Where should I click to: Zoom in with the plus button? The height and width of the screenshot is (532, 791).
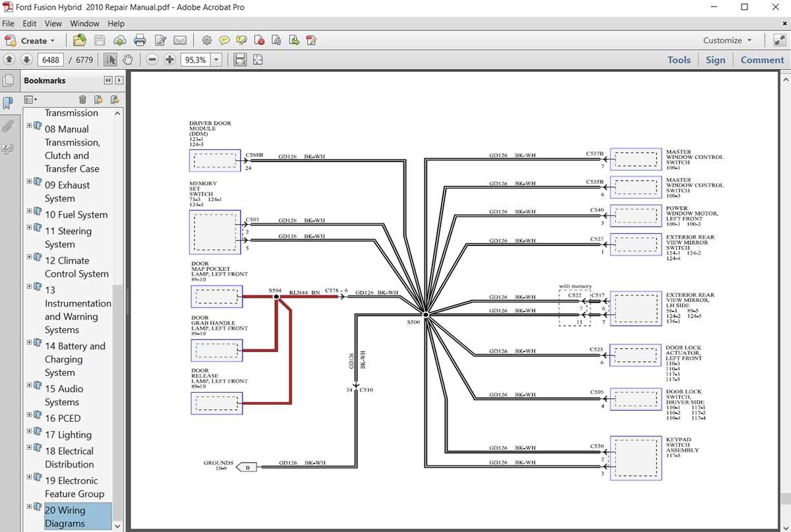coord(170,59)
